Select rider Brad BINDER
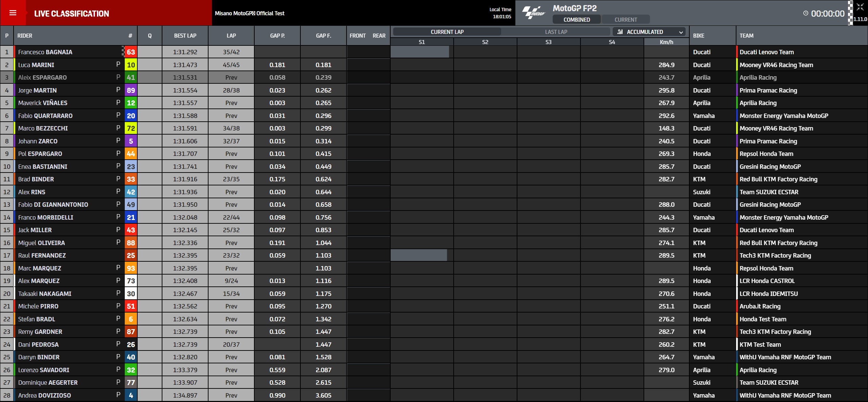868x402 pixels. click(x=36, y=179)
